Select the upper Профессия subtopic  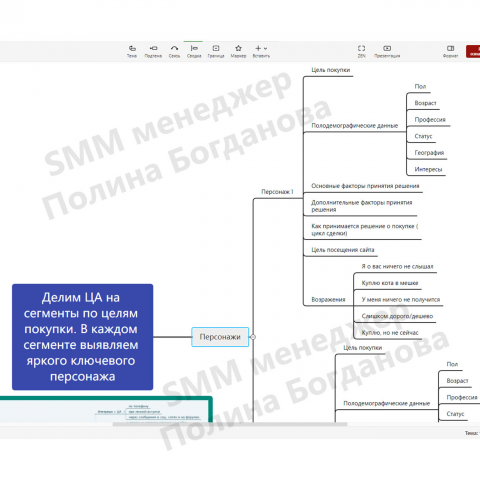pyautogui.click(x=430, y=120)
